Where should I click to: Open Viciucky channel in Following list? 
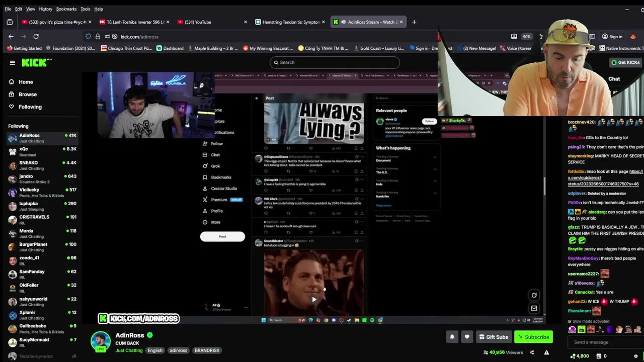(x=43, y=193)
